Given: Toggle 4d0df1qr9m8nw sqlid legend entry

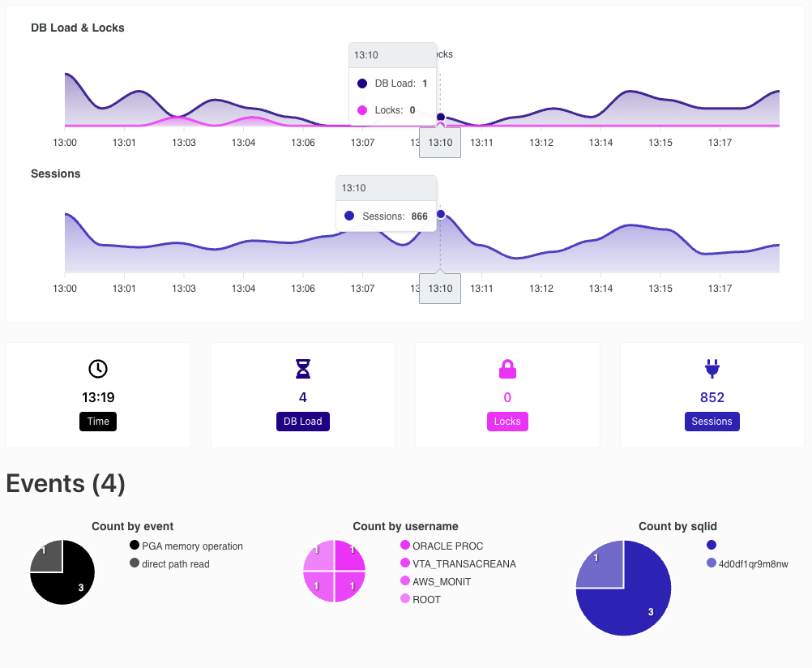Looking at the screenshot, I should coord(747,564).
